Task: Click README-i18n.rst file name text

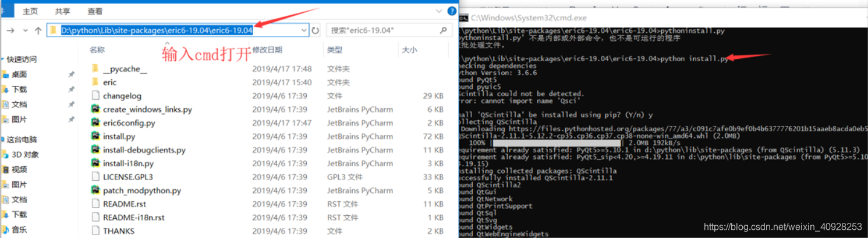Action: coord(133,217)
